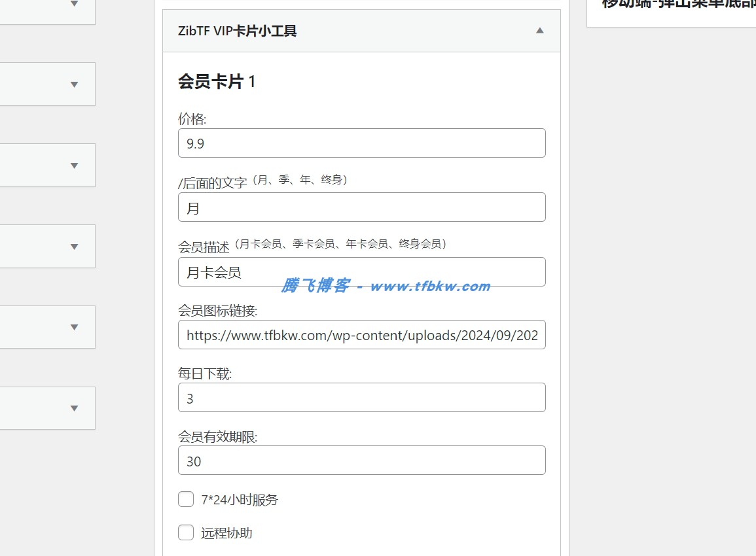Click the collapse arrow on ZibTF VIP panel
Image resolution: width=756 pixels, height=556 pixels.
point(539,30)
